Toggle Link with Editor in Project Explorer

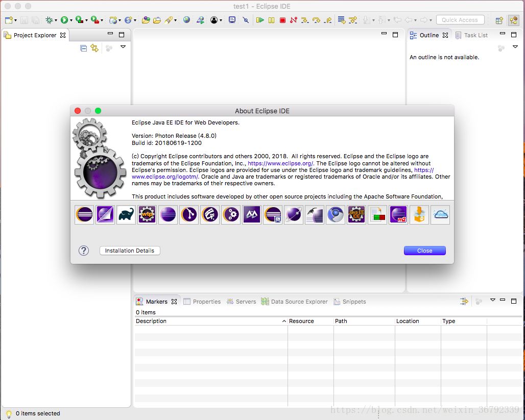pyautogui.click(x=94, y=48)
